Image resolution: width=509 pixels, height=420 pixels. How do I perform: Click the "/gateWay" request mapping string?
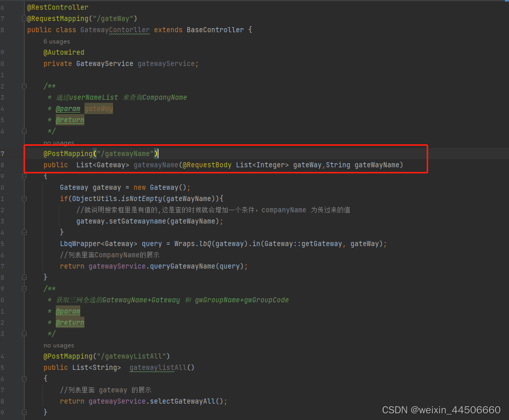(113, 18)
